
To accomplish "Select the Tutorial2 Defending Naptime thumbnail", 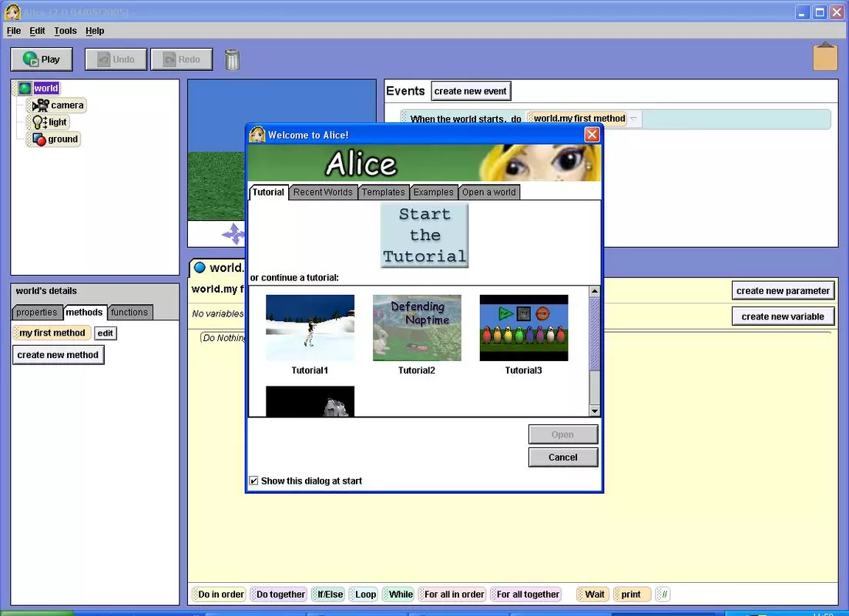I will click(417, 328).
